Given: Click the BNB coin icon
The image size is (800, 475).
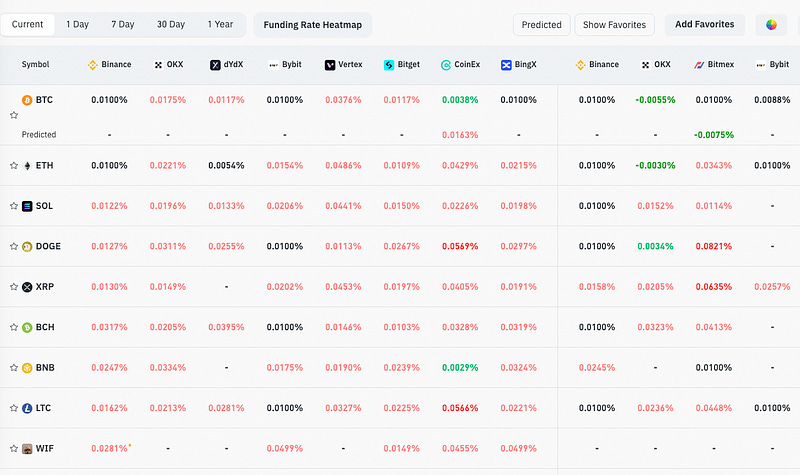Looking at the screenshot, I should click(27, 367).
